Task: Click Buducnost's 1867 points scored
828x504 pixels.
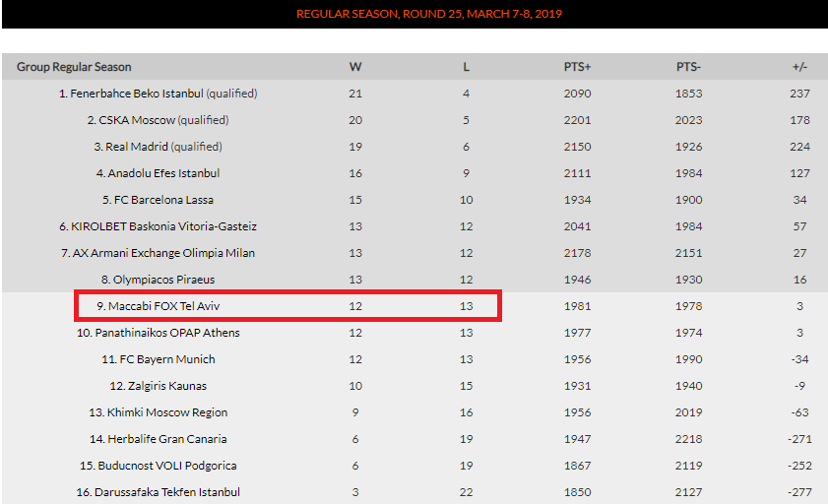Action: pos(577,466)
